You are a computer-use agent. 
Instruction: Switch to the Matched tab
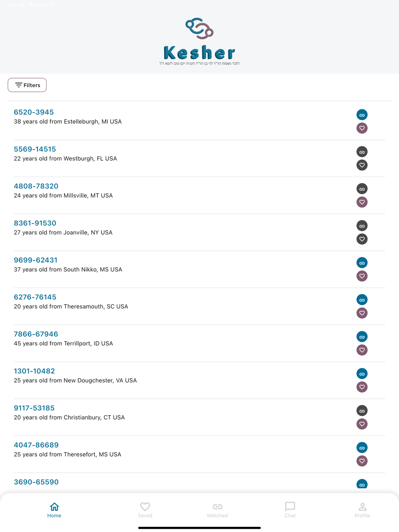pos(217,510)
